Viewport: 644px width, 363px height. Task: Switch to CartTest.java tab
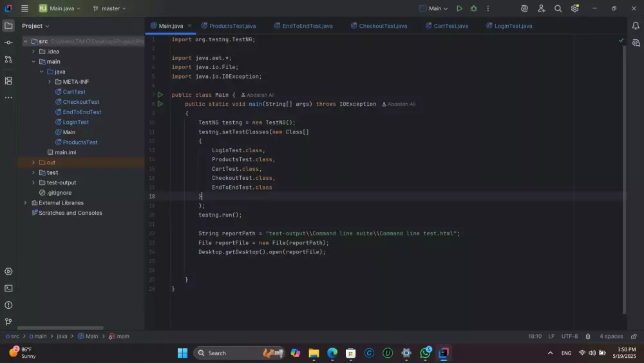pos(447,26)
